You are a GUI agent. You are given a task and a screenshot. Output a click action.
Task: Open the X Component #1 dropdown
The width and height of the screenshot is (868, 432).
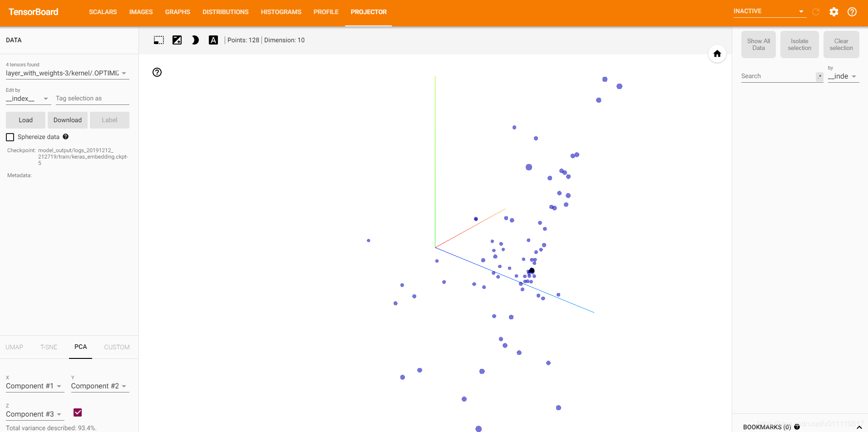click(x=35, y=386)
